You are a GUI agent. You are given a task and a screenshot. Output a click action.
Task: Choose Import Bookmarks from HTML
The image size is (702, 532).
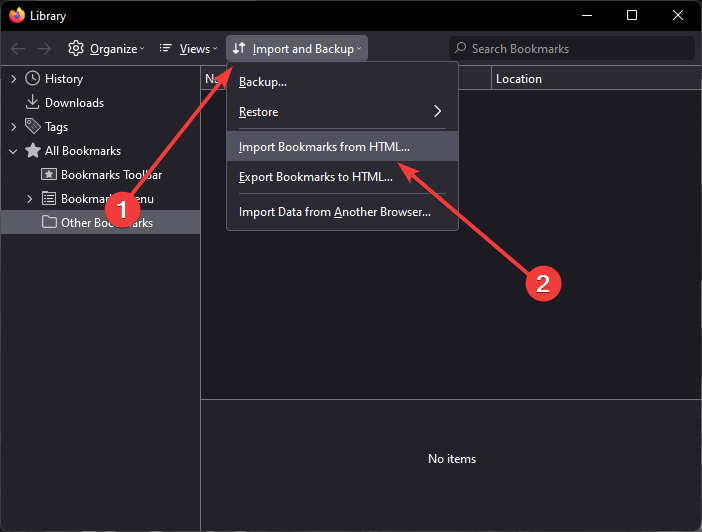pyautogui.click(x=324, y=146)
